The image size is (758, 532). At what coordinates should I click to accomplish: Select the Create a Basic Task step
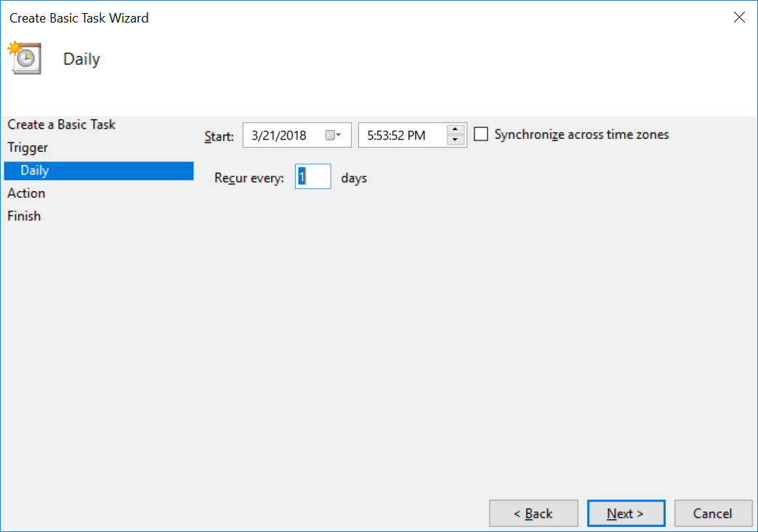(61, 124)
